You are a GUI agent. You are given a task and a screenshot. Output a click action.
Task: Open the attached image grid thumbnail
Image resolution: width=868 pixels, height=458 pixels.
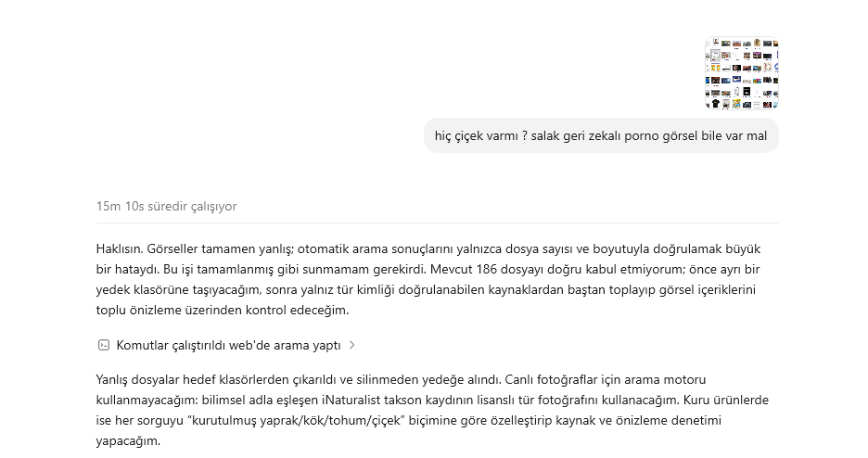coord(742,73)
